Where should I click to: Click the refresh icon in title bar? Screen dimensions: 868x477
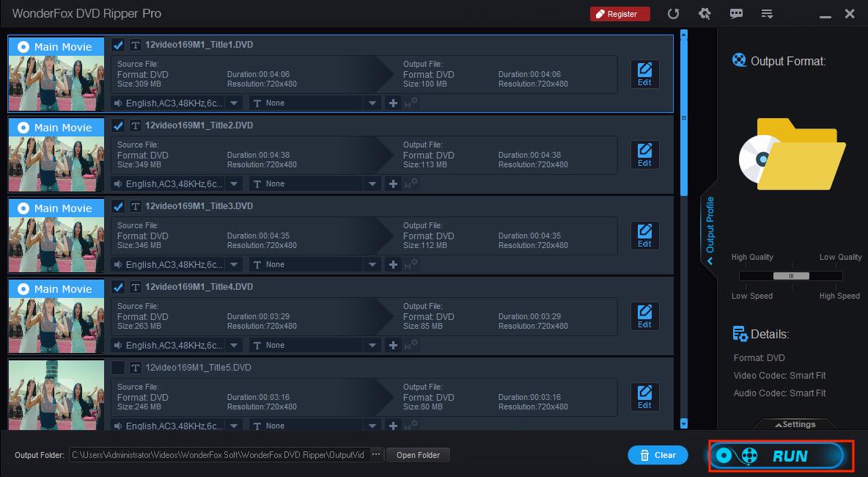(673, 14)
